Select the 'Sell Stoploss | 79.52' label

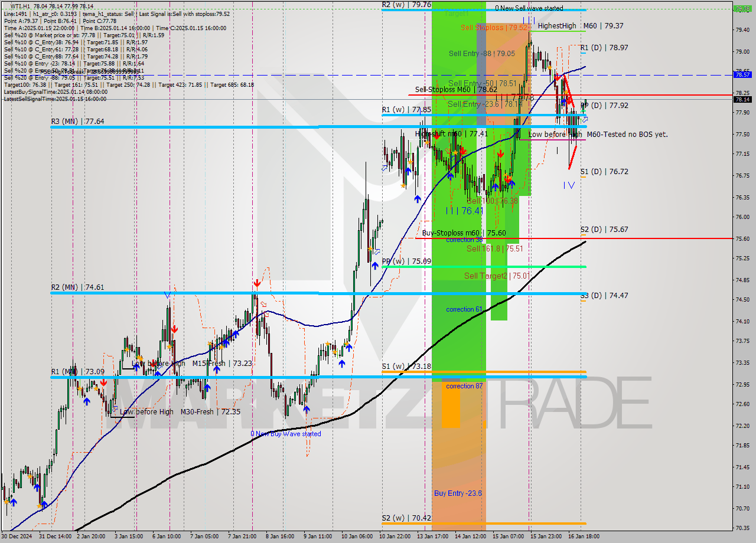coord(493,27)
